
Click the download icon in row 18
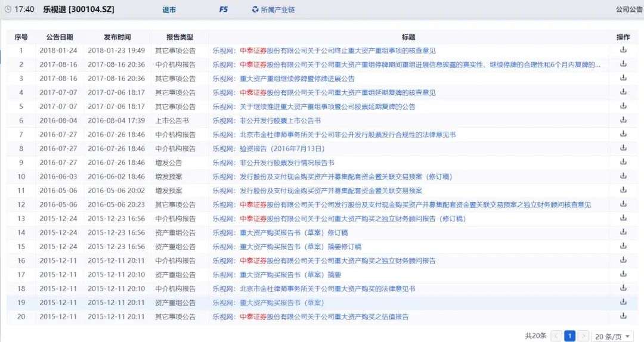click(623, 288)
